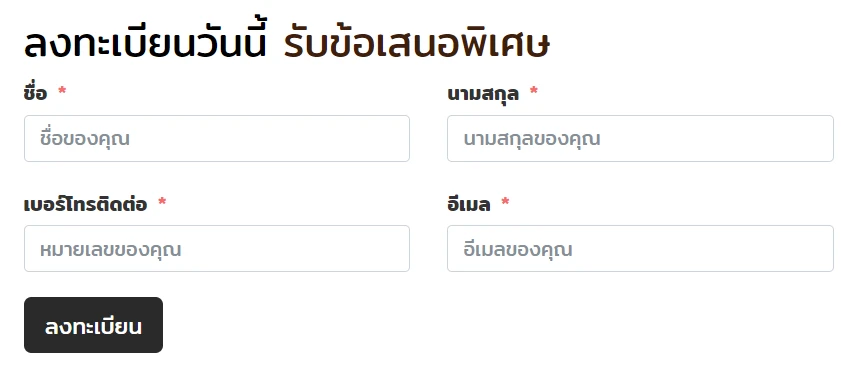859x373 pixels.
Task: Click the ชื่อ field label
Action: coord(36,93)
